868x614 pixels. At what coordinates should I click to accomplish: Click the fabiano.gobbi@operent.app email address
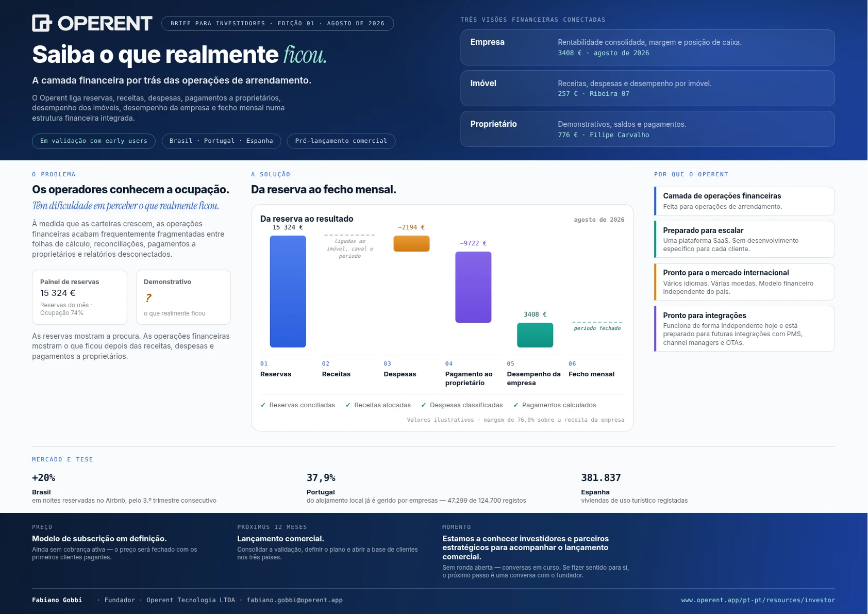click(294, 600)
